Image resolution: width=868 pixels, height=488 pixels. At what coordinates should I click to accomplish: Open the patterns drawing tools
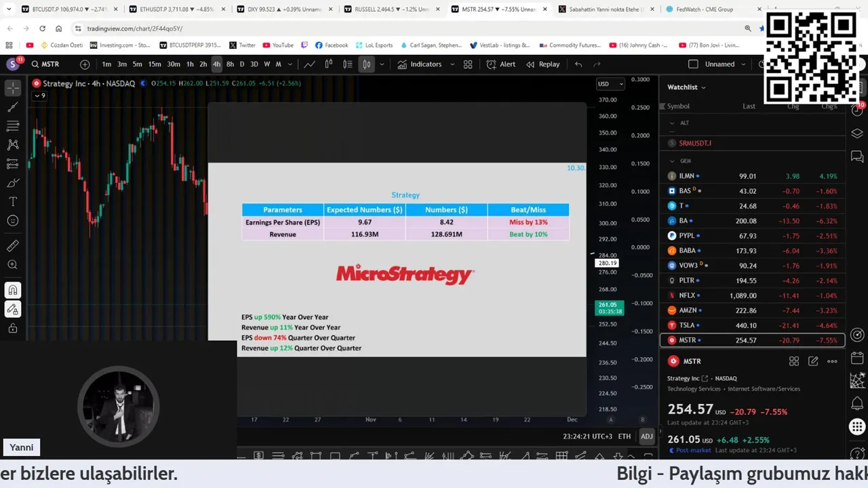(x=13, y=145)
